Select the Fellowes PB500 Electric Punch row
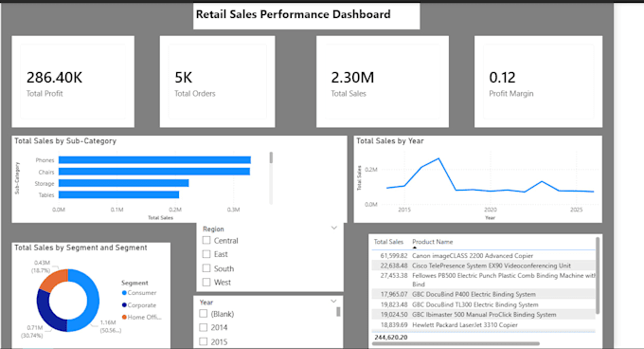Screen dimensions: 644x349 [x=483, y=280]
